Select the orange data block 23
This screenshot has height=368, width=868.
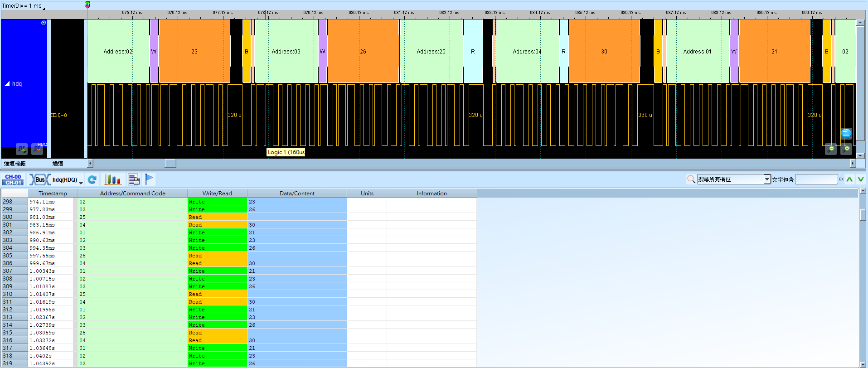194,51
